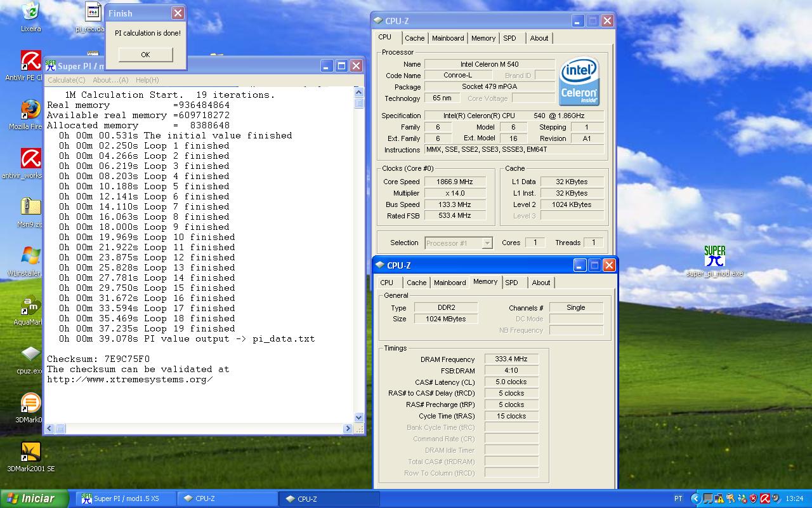The image size is (812, 508).
Task: Click the http://www.xtremesystems.org/ text in Super PI
Action: pos(130,379)
